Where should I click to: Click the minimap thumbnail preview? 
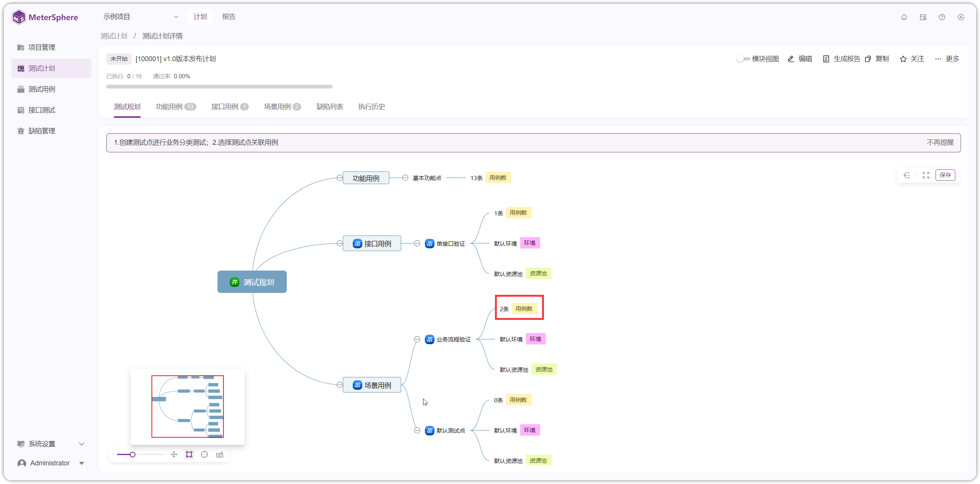tap(188, 406)
